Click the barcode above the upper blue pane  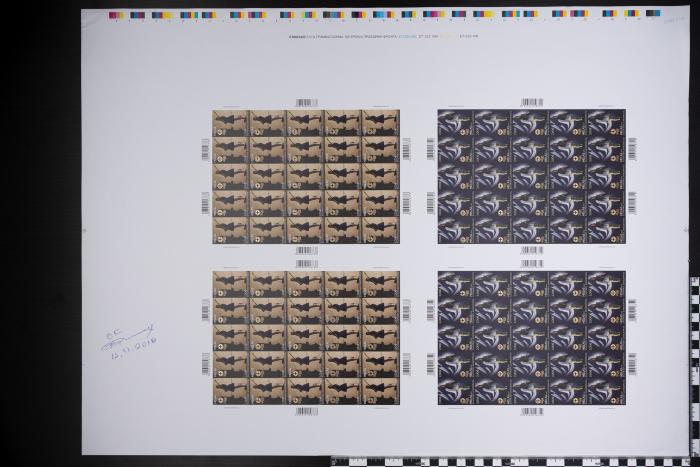click(532, 103)
